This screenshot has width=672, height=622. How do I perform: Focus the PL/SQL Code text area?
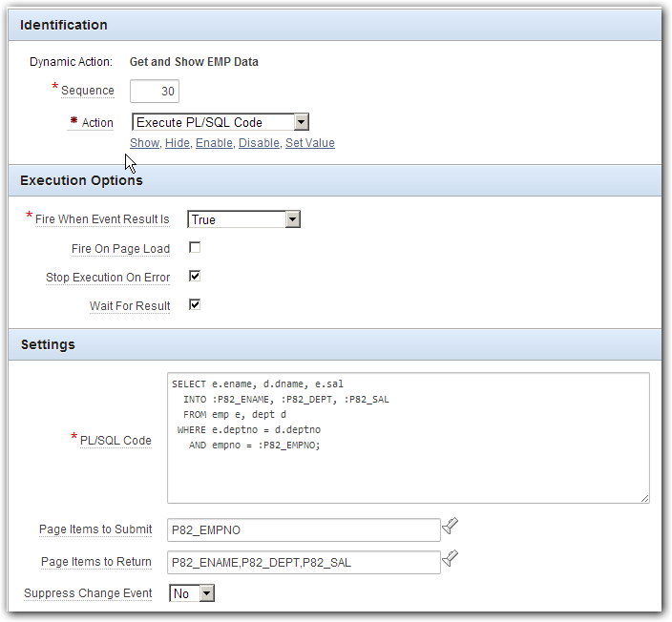point(409,438)
